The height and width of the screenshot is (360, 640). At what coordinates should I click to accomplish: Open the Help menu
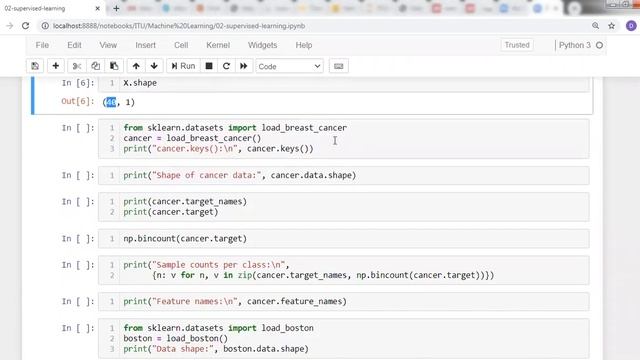[x=304, y=45]
